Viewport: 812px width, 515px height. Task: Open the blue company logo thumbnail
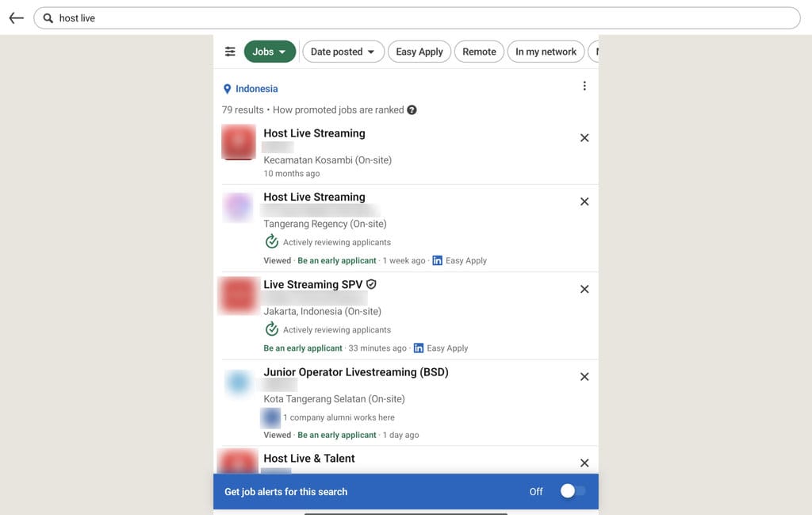tap(238, 382)
